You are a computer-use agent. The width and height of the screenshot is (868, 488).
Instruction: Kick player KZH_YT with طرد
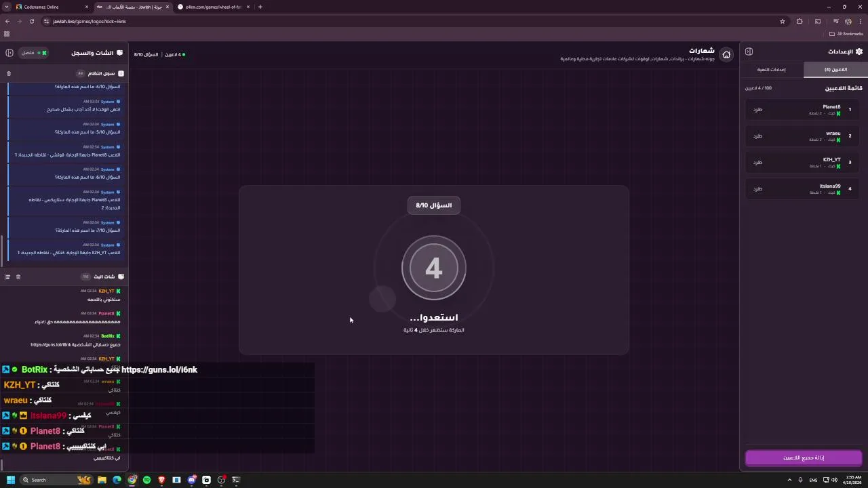(x=757, y=162)
